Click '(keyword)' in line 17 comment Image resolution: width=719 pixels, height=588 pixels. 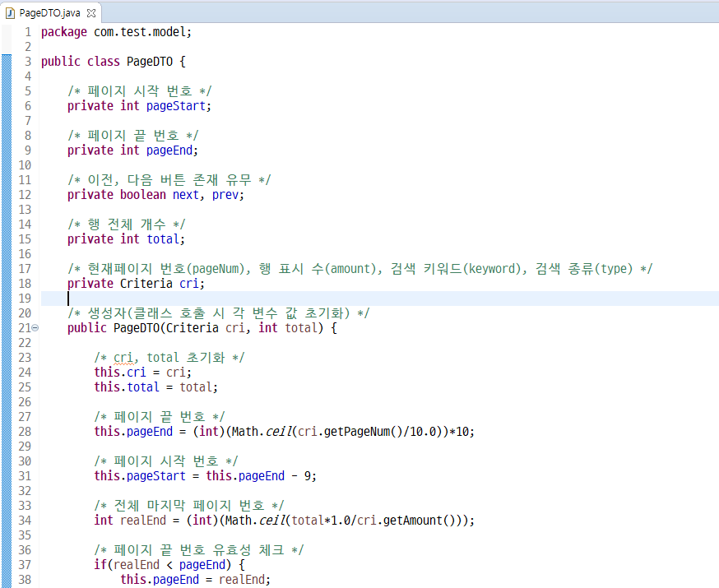point(492,269)
